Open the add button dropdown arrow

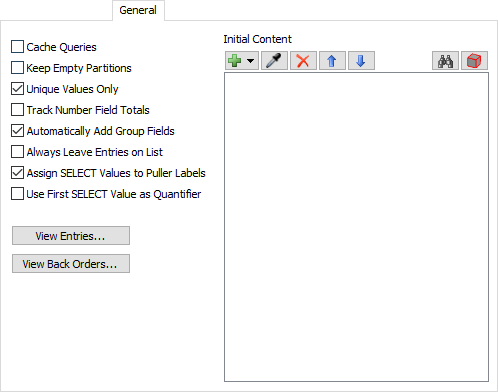click(x=251, y=61)
